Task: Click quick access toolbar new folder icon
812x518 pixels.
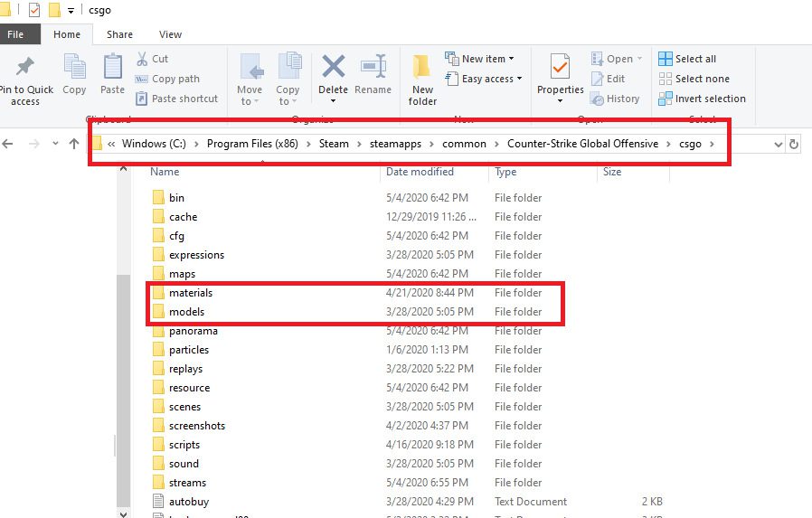Action: tap(54, 10)
